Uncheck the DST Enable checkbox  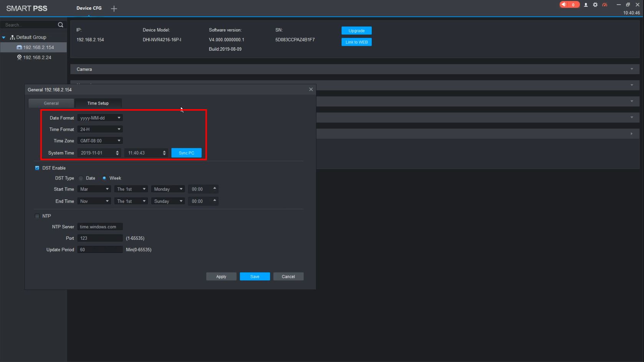pyautogui.click(x=37, y=168)
